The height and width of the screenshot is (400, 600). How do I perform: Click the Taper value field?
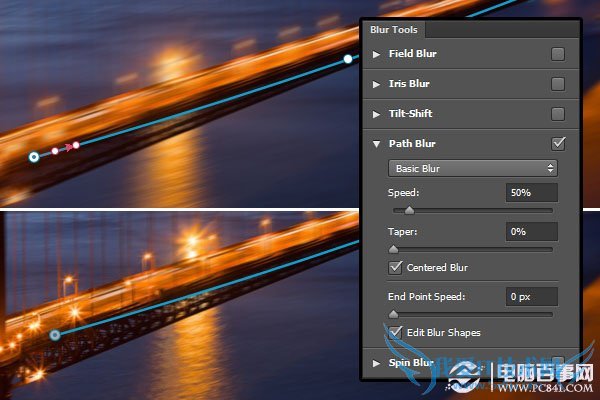click(x=532, y=232)
